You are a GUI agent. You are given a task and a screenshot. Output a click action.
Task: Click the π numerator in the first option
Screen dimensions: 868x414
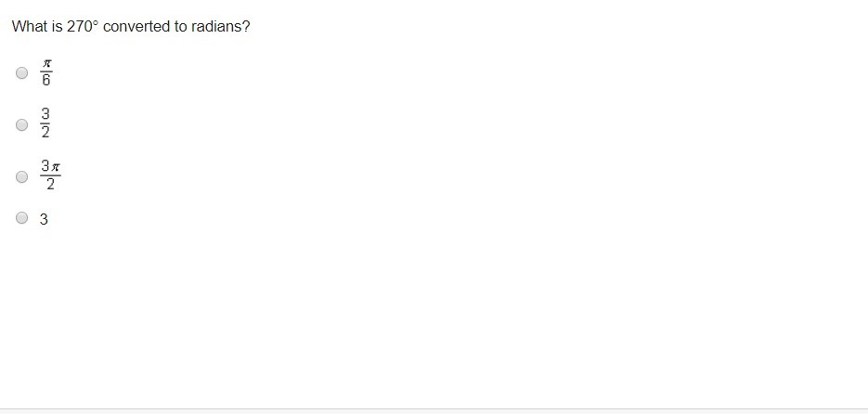point(46,64)
